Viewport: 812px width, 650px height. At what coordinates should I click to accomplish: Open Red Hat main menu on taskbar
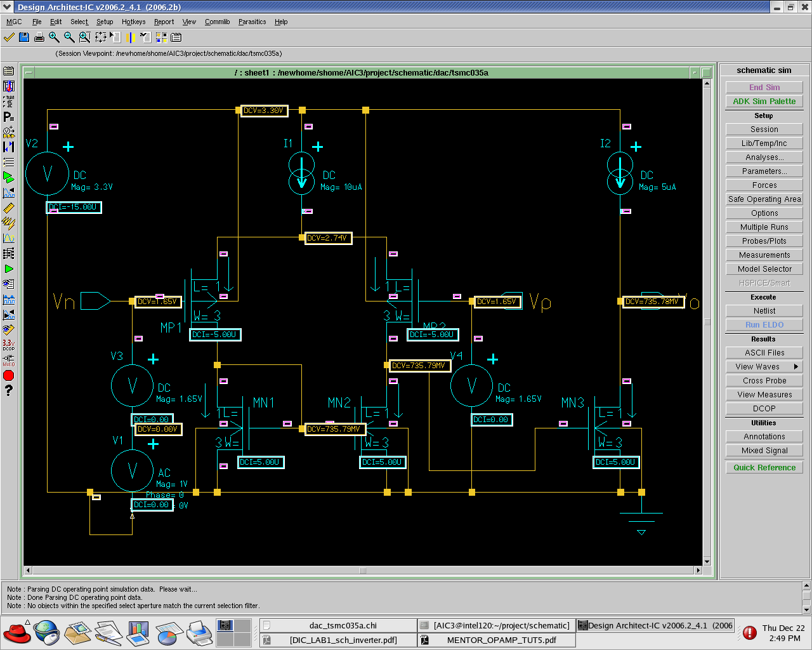point(17,633)
